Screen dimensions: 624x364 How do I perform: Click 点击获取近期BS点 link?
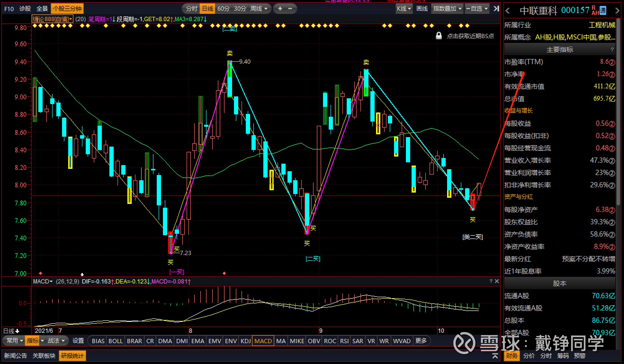tap(470, 36)
